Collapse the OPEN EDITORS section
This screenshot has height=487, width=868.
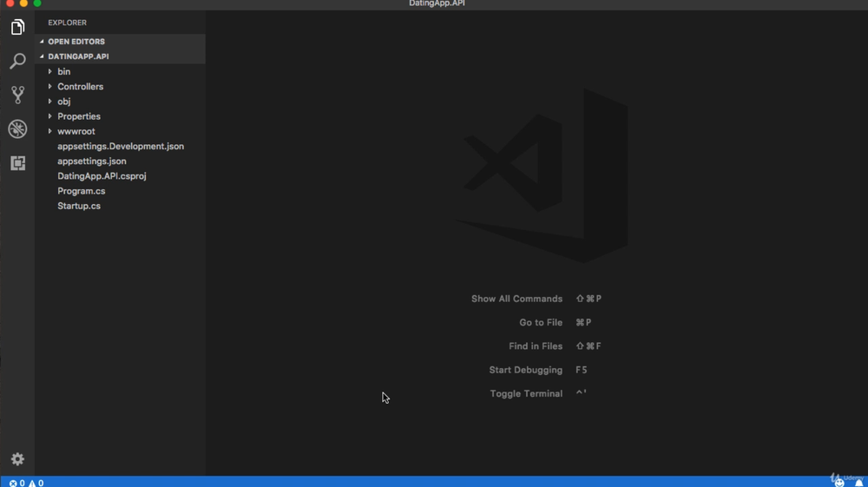(x=42, y=42)
